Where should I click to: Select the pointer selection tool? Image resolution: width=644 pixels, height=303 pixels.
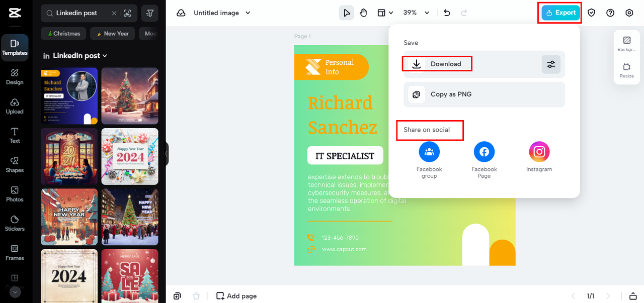point(347,13)
